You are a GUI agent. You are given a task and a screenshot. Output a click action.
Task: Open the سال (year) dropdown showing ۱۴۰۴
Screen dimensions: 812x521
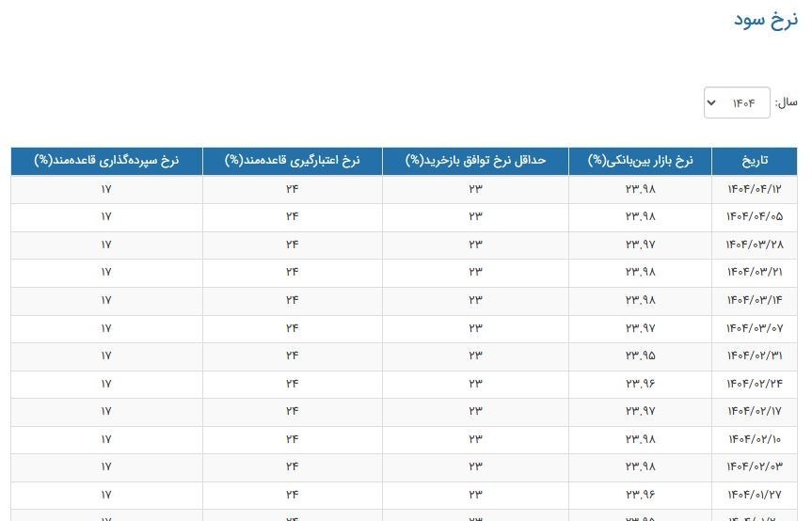(737, 103)
